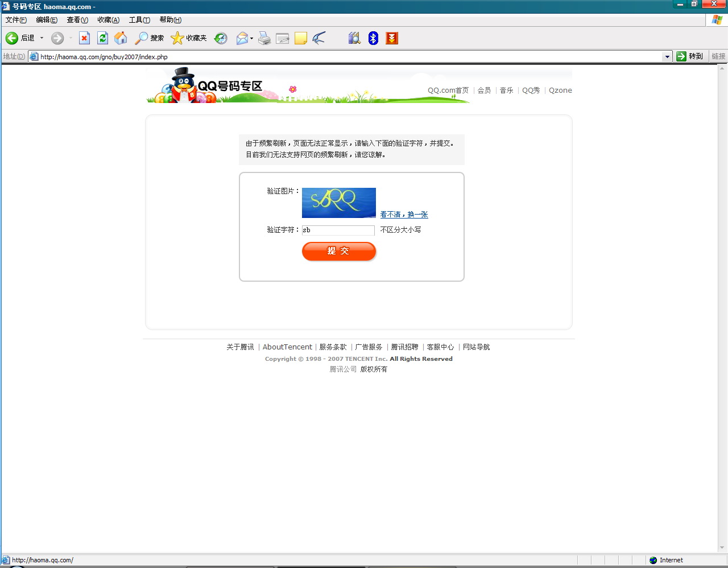Open the 关于腾讯 footer link
The image size is (728, 568).
[x=240, y=347]
